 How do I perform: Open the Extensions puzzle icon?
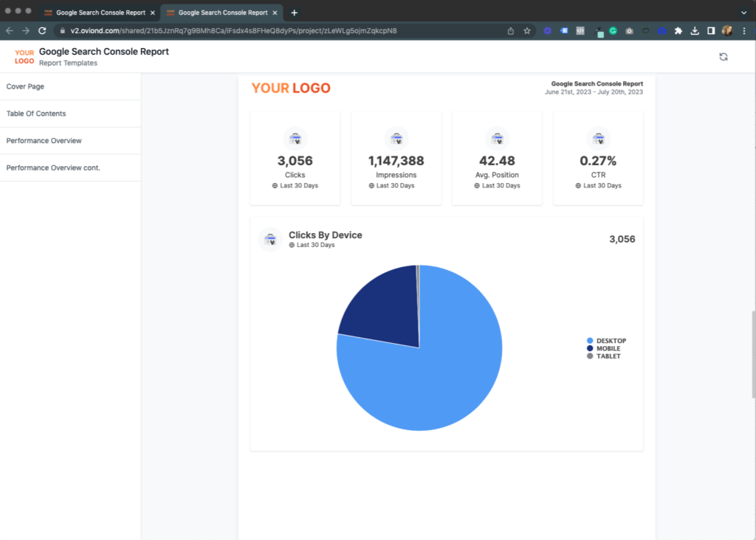point(678,31)
